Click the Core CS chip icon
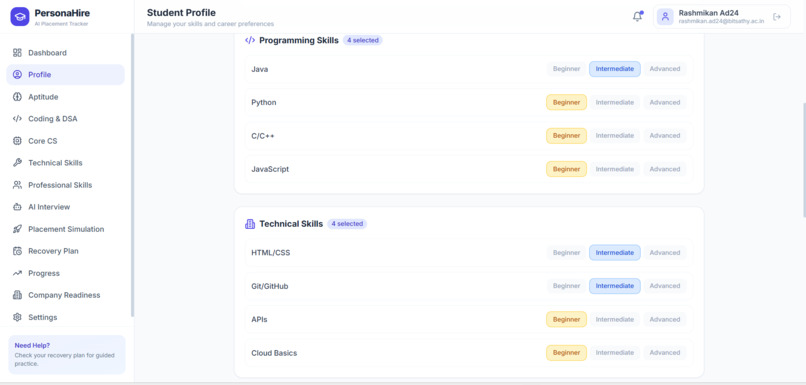Screen dimensions: 806x385 click(x=17, y=141)
